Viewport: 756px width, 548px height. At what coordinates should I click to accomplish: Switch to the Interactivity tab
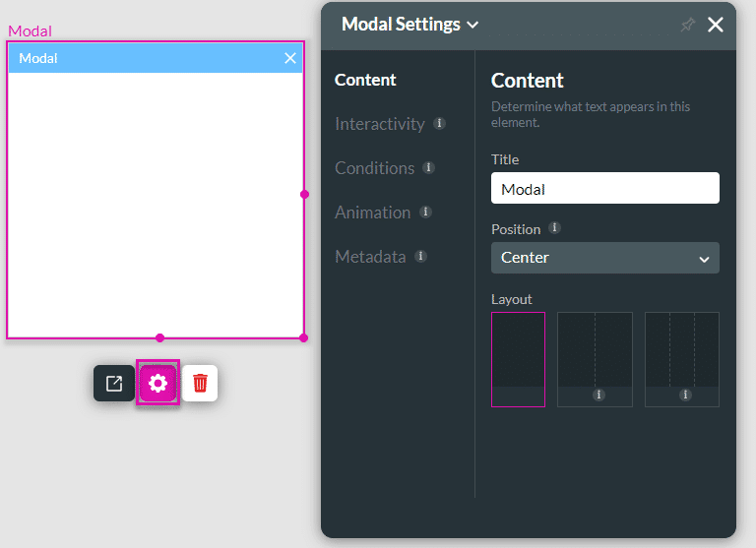(379, 124)
